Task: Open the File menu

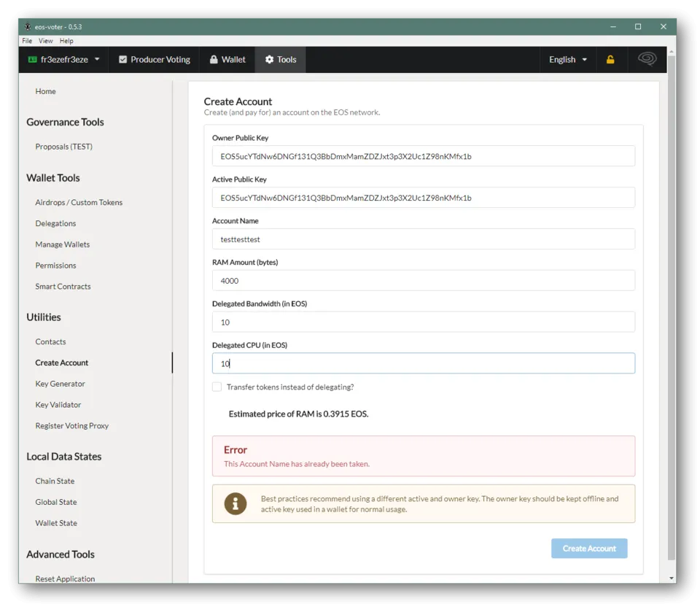Action: pos(27,41)
